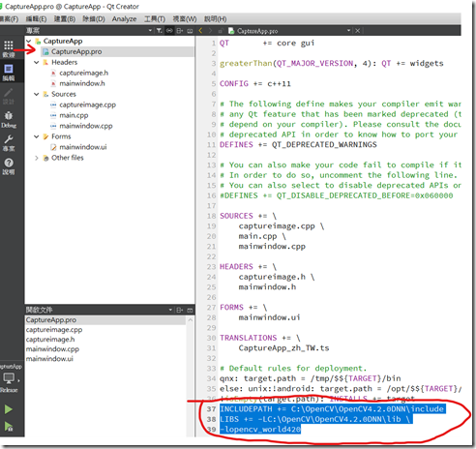Click the Open Documents scrollbar up arrow
This screenshot has width=476, height=449.
coord(191,320)
